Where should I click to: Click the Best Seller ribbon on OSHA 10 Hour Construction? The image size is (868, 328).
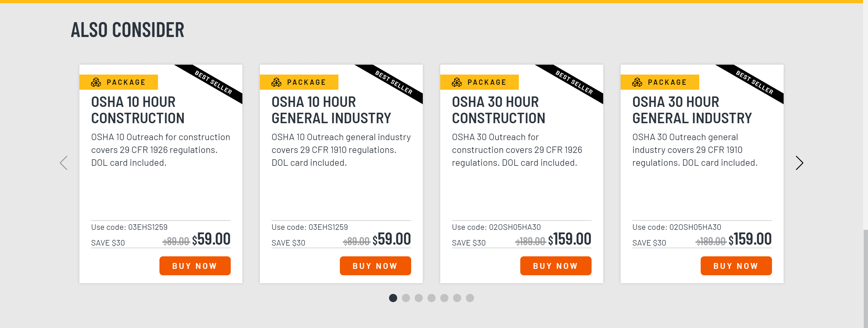(x=213, y=82)
